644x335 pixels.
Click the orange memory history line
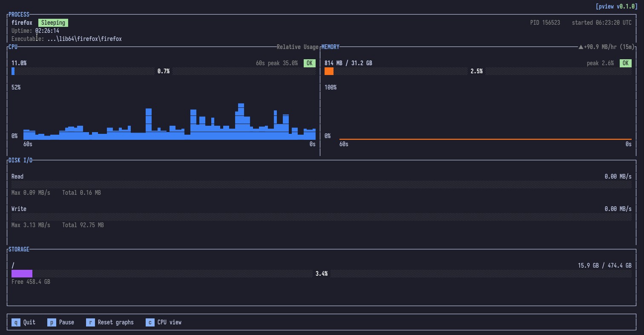[x=486, y=139]
